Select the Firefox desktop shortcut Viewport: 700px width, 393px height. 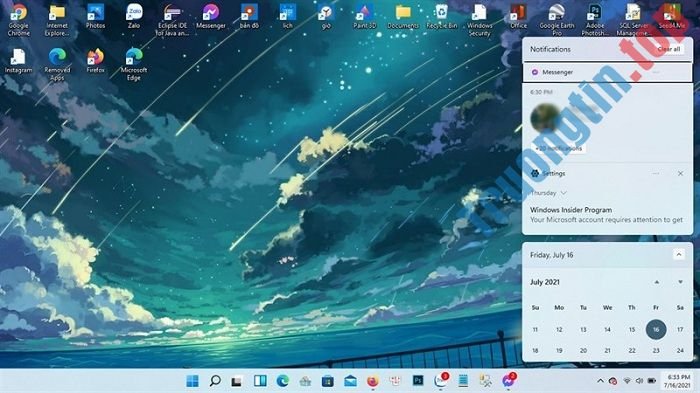click(96, 60)
